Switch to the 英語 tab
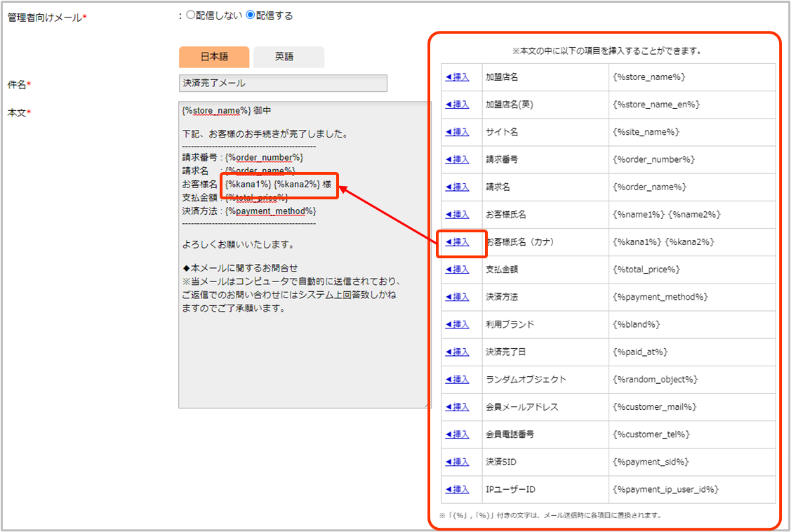Viewport: 791px width, 532px height. pyautogui.click(x=288, y=57)
